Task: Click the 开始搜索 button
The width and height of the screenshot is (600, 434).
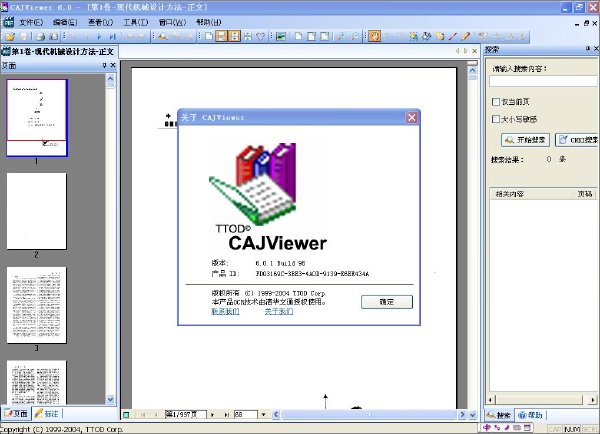Action: (x=525, y=140)
